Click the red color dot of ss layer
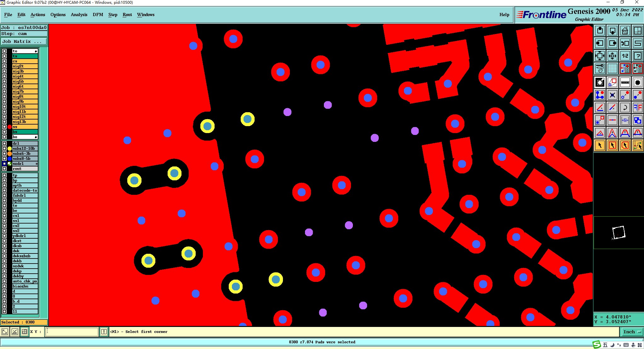Viewport: 644px width, 349px height. 9,127
